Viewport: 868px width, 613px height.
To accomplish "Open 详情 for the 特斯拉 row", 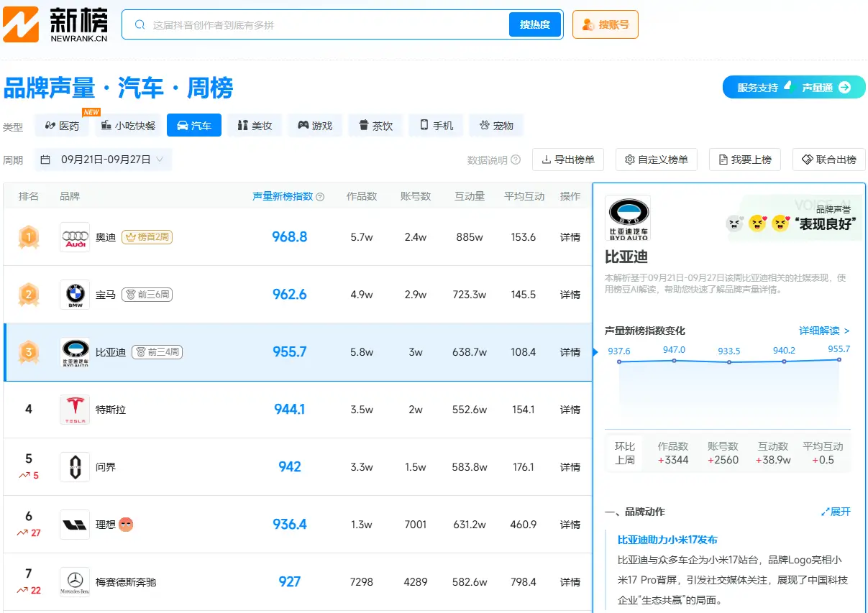I will 570,410.
